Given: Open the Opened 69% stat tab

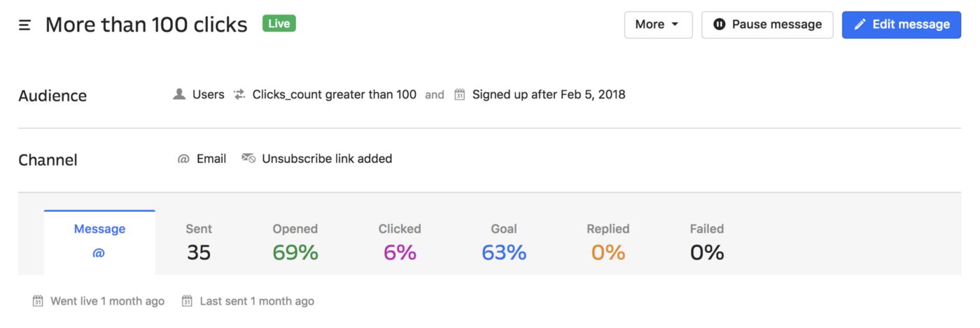Looking at the screenshot, I should 295,242.
